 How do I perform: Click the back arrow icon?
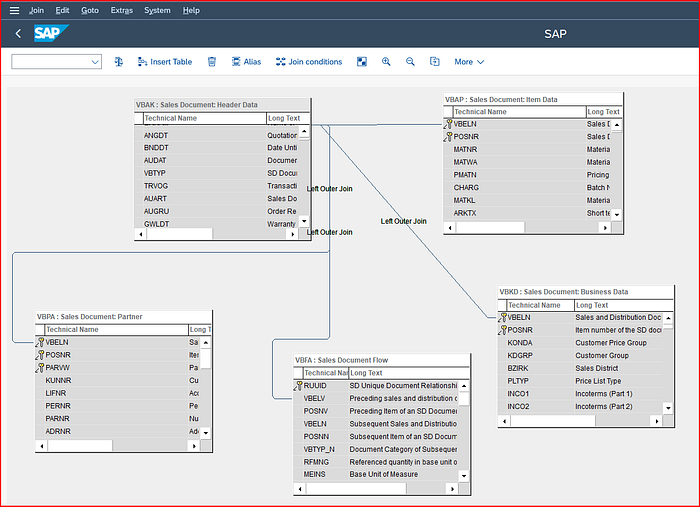[18, 33]
